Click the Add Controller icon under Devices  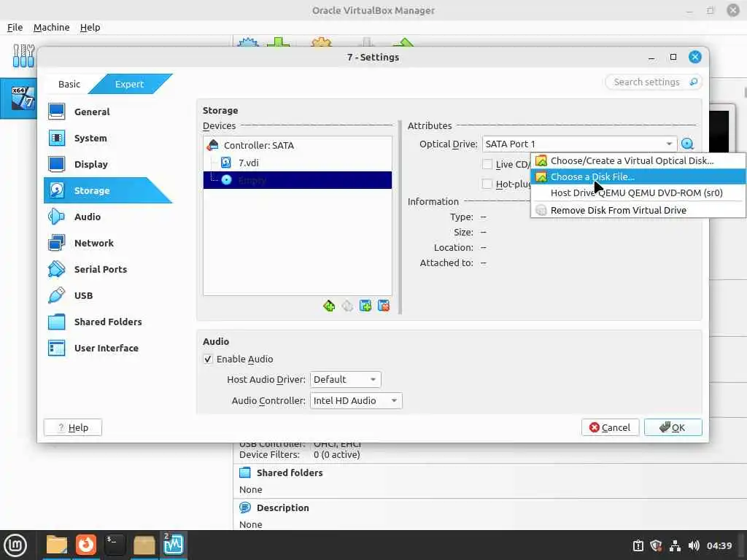coord(329,306)
